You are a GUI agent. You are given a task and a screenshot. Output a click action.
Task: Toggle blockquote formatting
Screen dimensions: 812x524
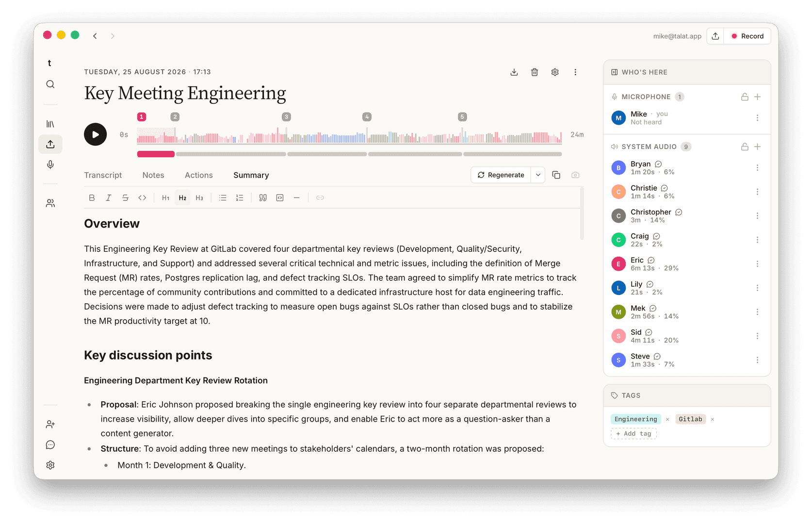click(x=263, y=198)
